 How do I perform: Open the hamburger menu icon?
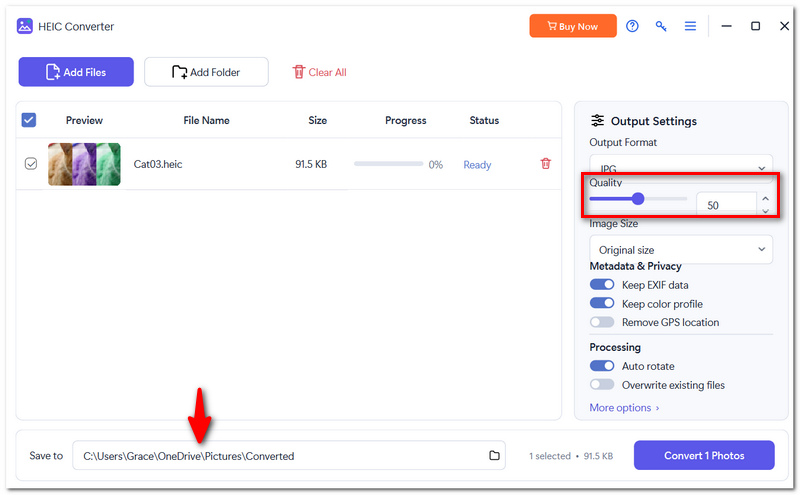coord(690,26)
